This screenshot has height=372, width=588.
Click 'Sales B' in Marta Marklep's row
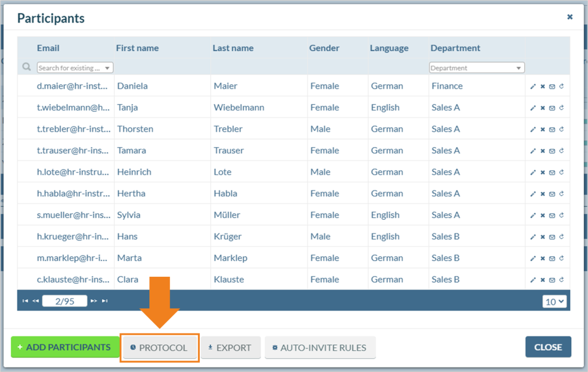[446, 258]
